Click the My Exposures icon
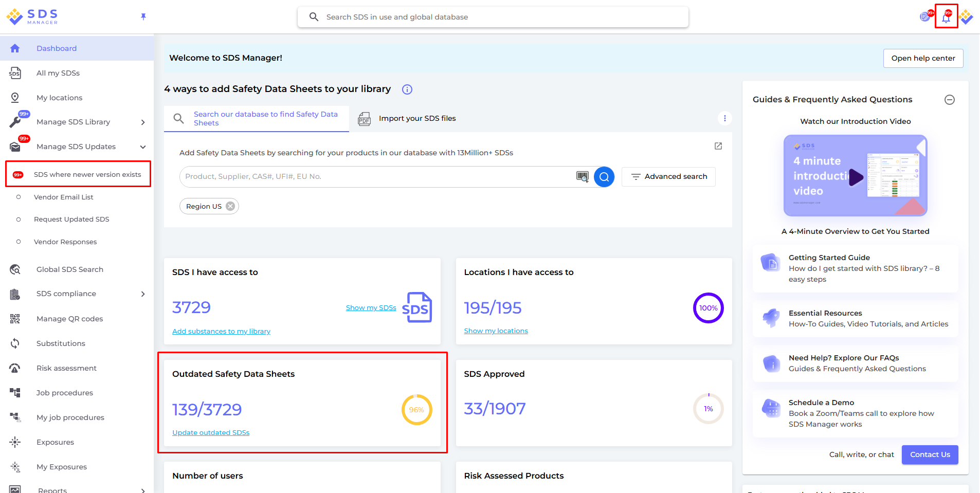980x493 pixels. (x=15, y=467)
